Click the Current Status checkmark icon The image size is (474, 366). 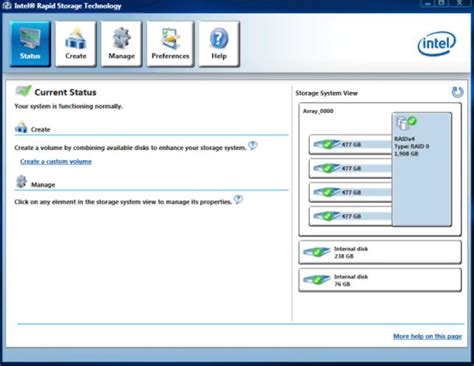pyautogui.click(x=23, y=91)
